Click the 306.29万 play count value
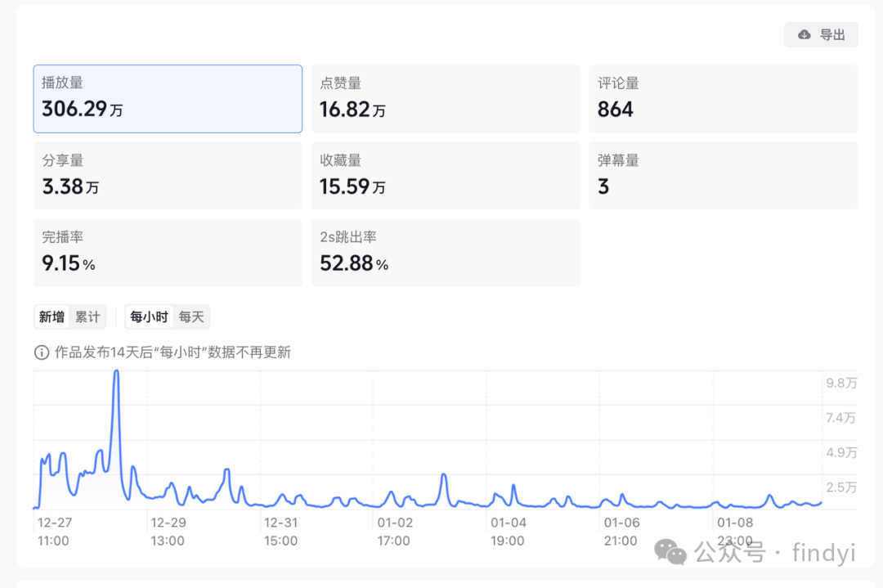Image resolution: width=883 pixels, height=588 pixels. coord(83,110)
